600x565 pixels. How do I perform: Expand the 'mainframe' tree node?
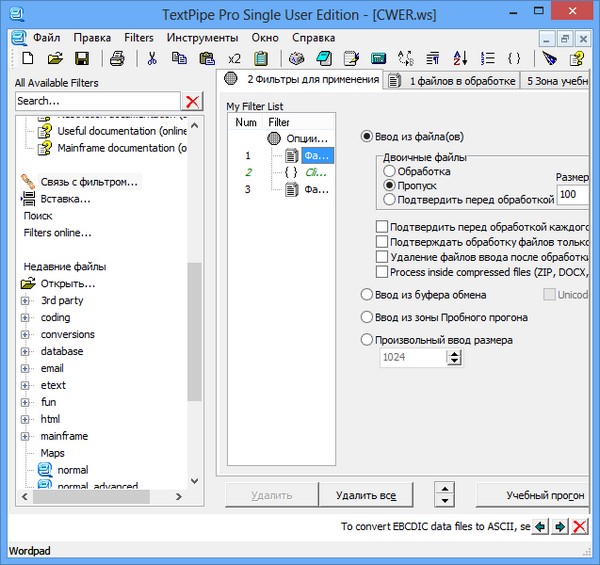[26, 437]
